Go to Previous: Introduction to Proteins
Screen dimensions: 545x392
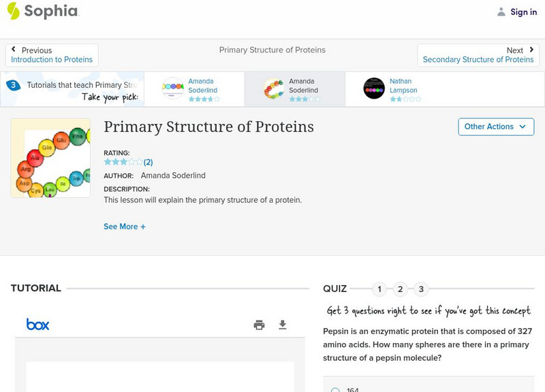52,55
